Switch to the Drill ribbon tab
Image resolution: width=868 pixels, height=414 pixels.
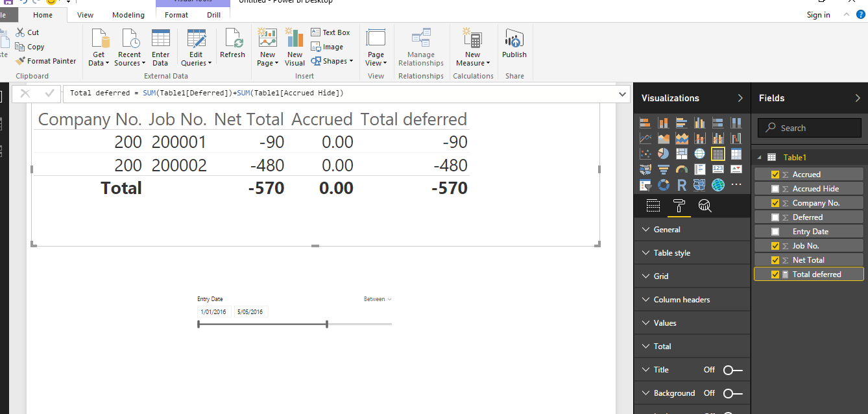point(213,15)
